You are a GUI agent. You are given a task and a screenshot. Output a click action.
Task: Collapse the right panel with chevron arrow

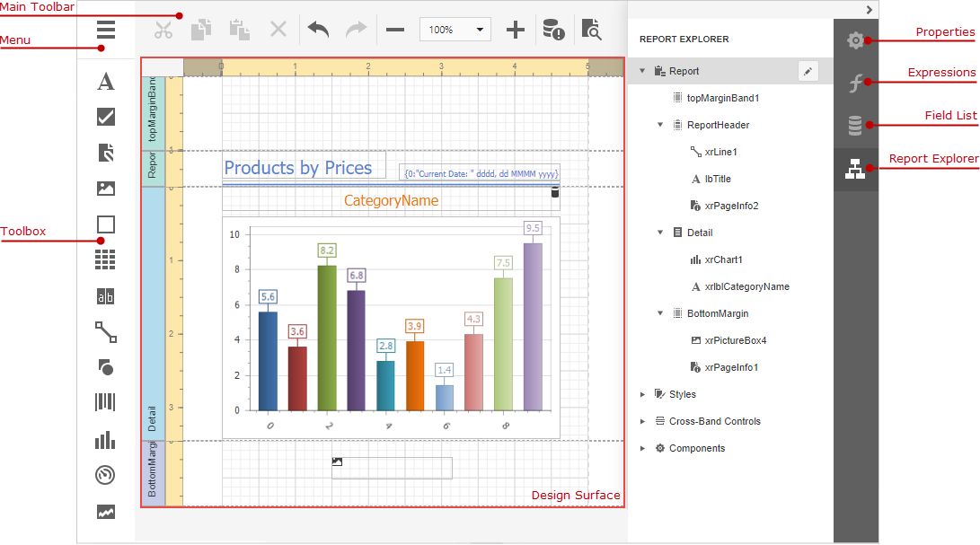869,9
